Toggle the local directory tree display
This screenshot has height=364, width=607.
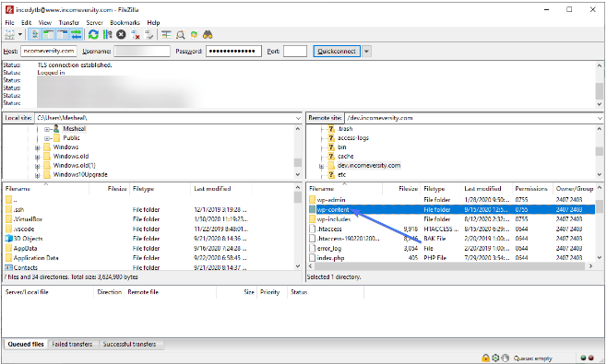point(49,35)
